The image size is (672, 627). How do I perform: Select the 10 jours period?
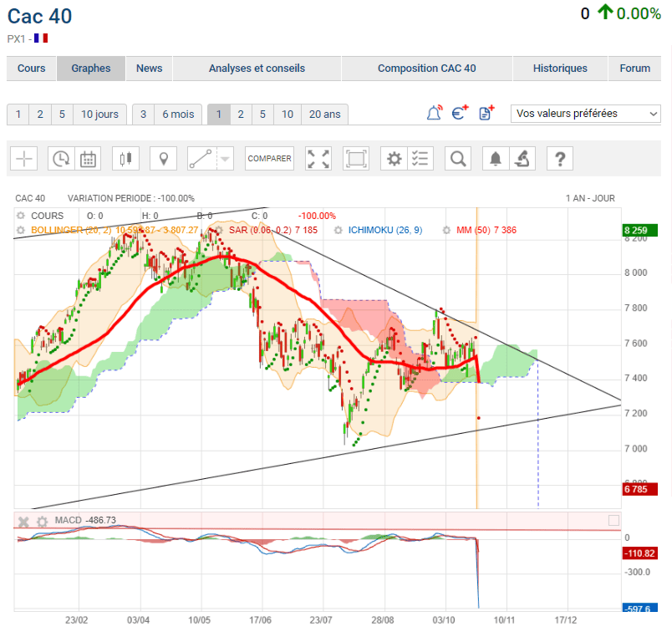[x=99, y=115]
